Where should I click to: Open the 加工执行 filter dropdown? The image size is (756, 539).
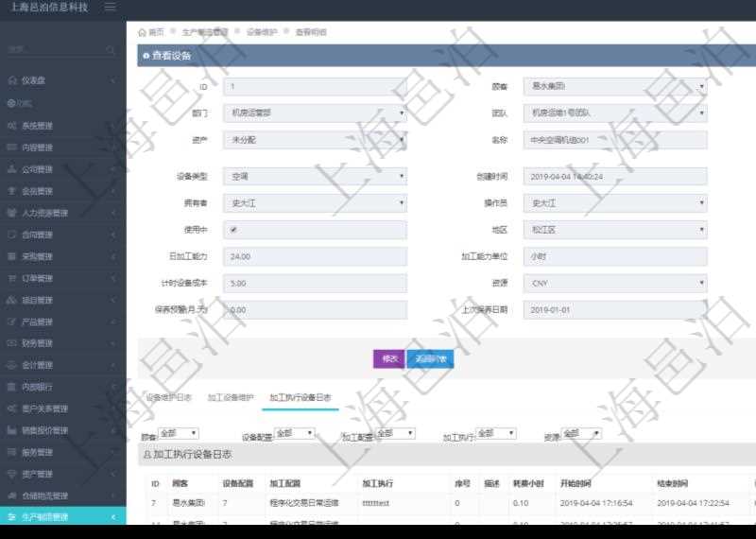tap(496, 433)
